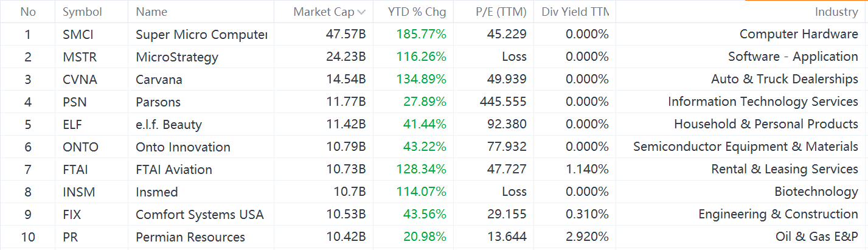This screenshot has height=250, width=868.
Task: Select the Carvana stock name
Action: click(x=159, y=80)
